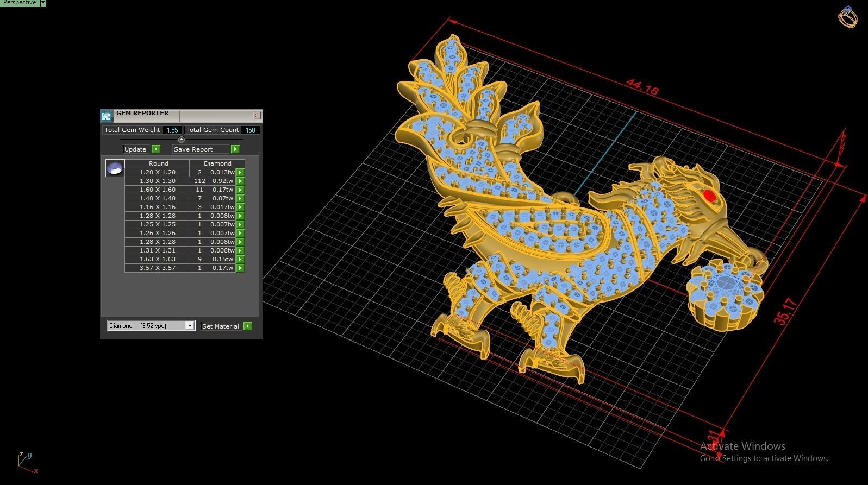Select the round gem shape thumbnail
Image resolution: width=868 pixels, height=485 pixels.
point(115,168)
